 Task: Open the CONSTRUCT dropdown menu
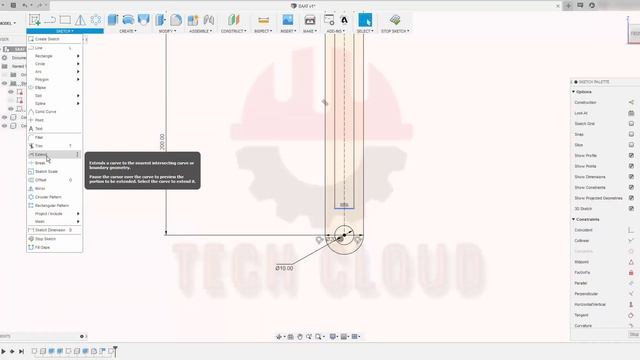pos(233,31)
